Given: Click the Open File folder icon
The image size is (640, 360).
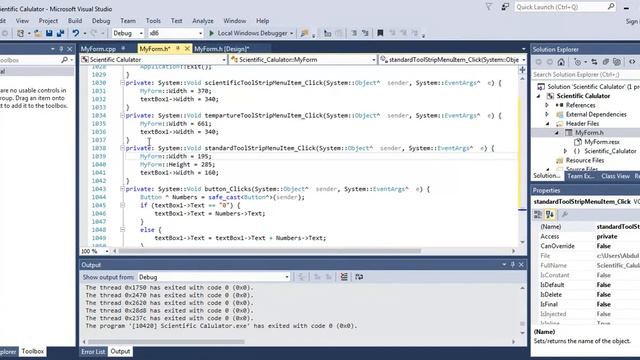Looking at the screenshot, I should (38, 33).
